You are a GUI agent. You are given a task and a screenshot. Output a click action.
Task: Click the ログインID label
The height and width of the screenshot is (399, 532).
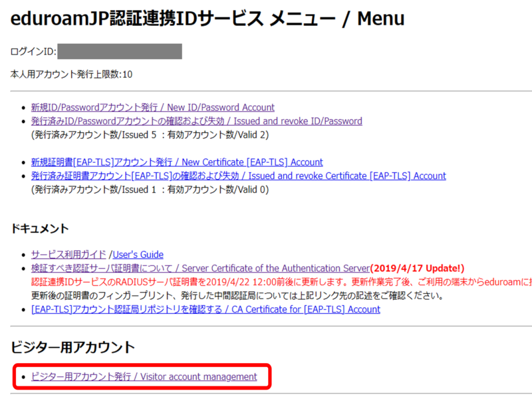33,52
